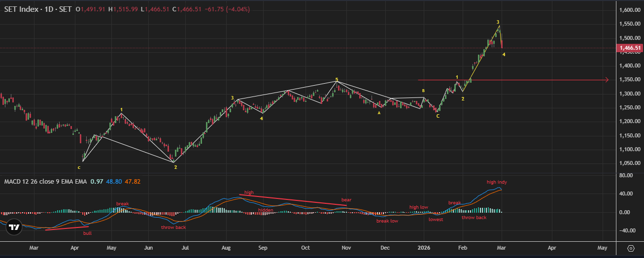644x258 pixels.
Task: Select the 'high low' text annotation
Action: 418,207
